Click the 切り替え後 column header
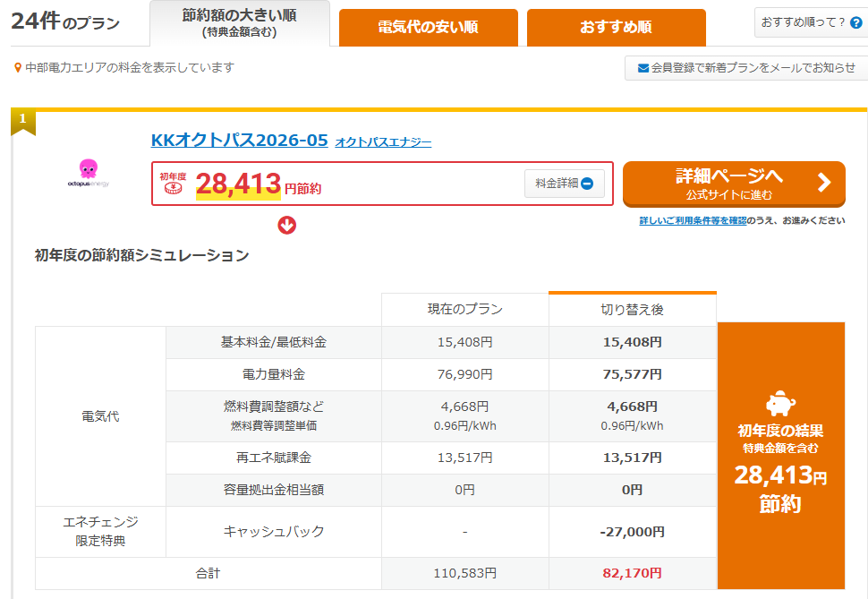 click(632, 309)
